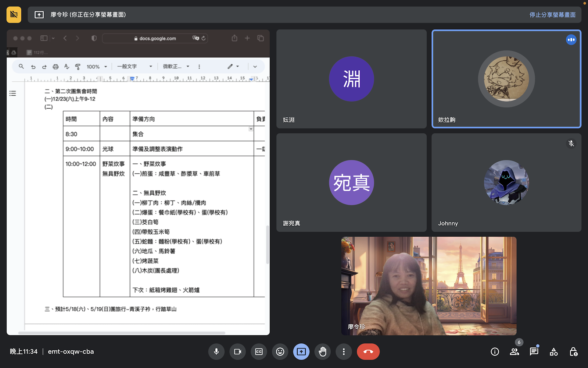The height and width of the screenshot is (368, 588).
Task: Show browser tab overview icon
Action: 261,38
